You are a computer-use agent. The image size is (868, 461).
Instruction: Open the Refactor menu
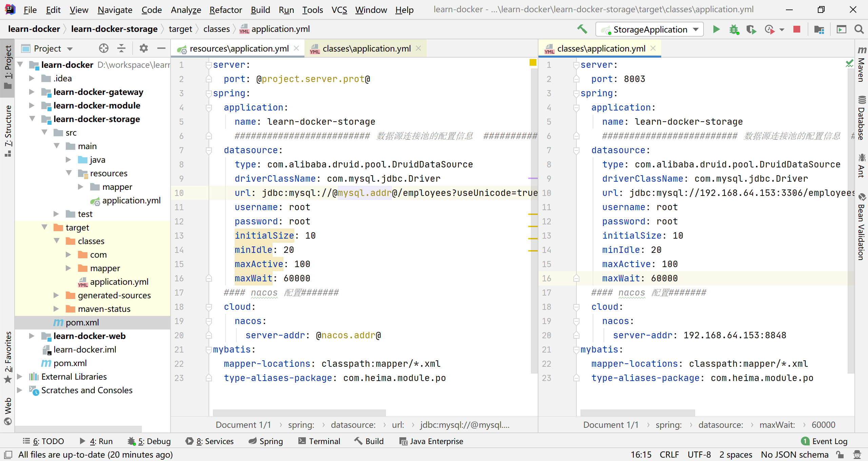pos(225,10)
